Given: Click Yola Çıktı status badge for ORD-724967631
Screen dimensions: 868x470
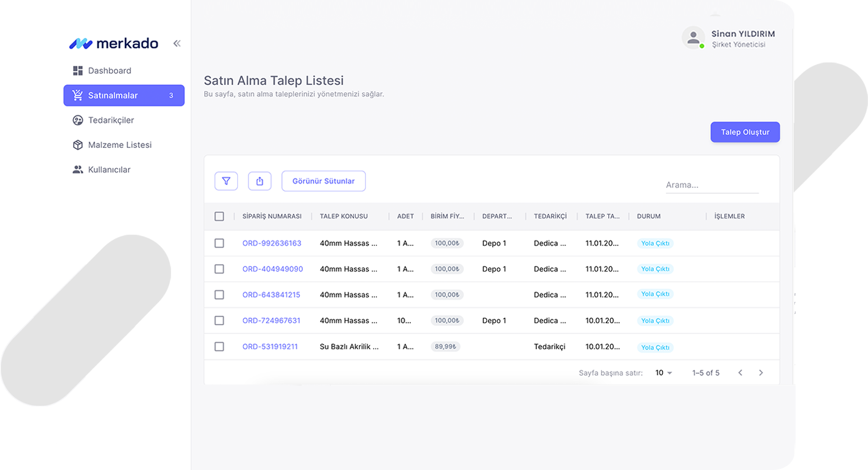Looking at the screenshot, I should 655,321.
